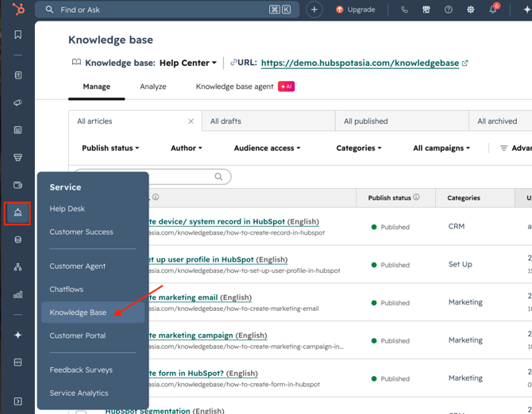This screenshot has width=532, height=414.
Task: Open Service Analytics in Service menu
Action: click(x=79, y=393)
